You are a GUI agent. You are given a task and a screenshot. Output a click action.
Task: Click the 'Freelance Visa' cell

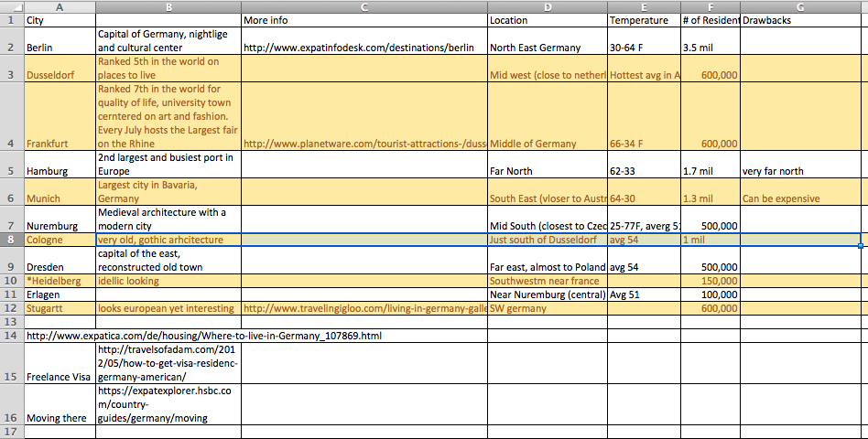tap(60, 363)
